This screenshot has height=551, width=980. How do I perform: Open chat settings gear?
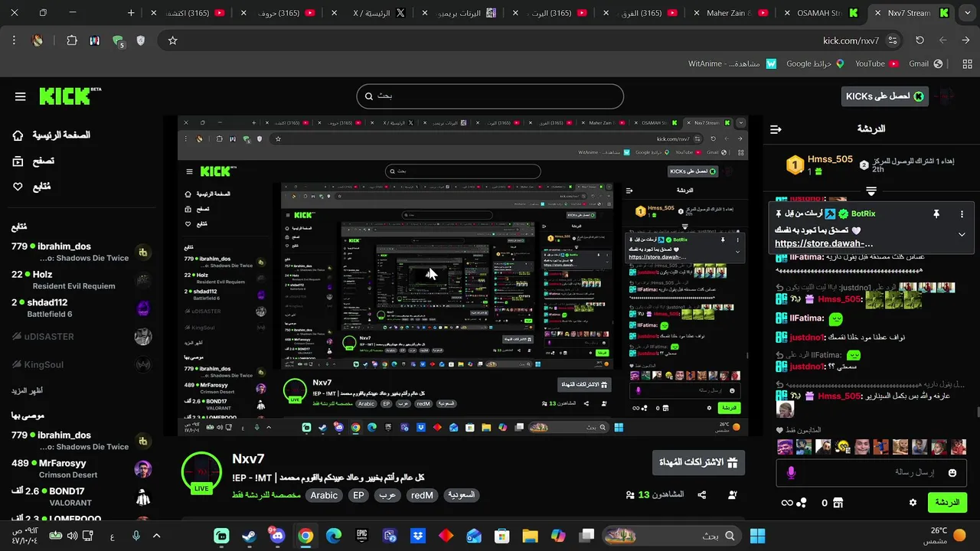913,503
